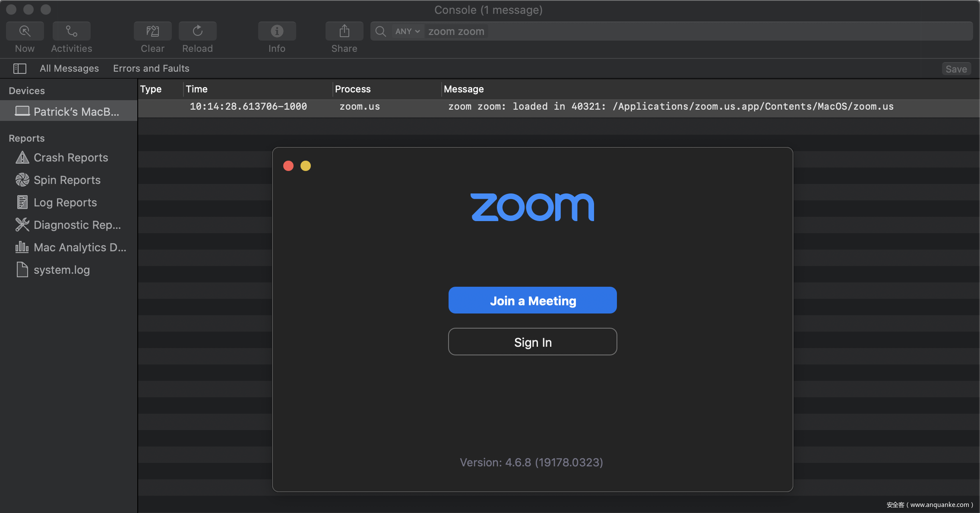This screenshot has width=980, height=513.
Task: Open the Activities toolbar icon
Action: [71, 31]
